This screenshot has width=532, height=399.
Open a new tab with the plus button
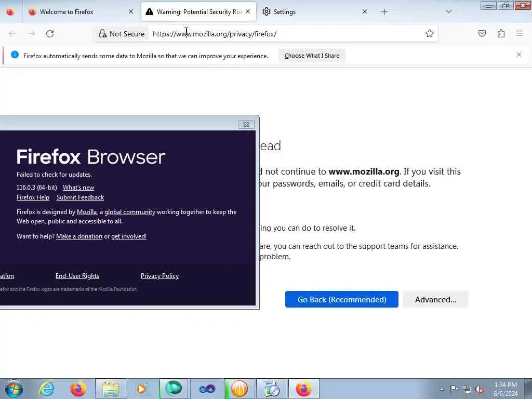click(x=384, y=12)
